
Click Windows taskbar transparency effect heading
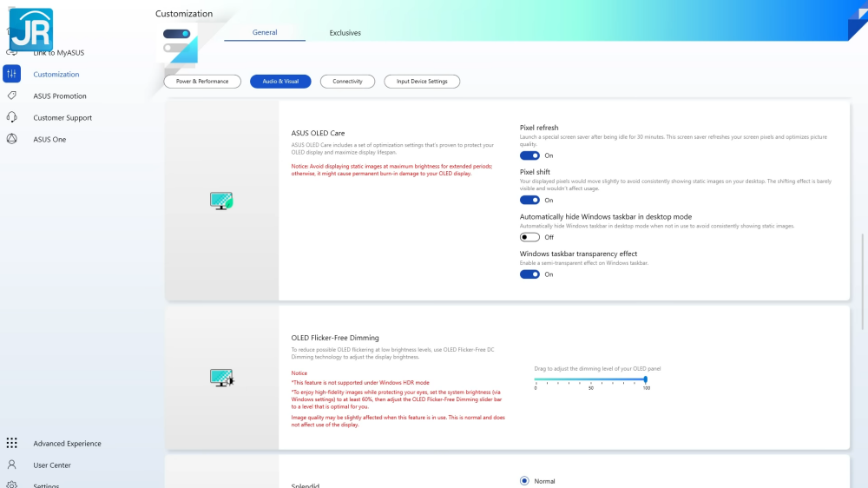pyautogui.click(x=578, y=254)
